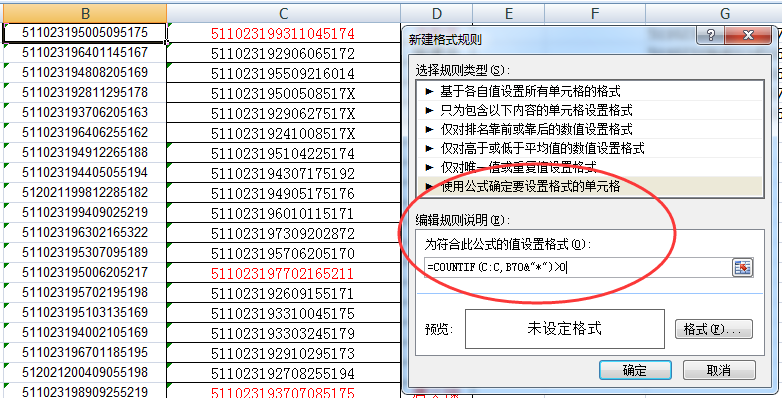Select rule type 基于各自值设置所有单元格的格式
The image size is (782, 398).
pyautogui.click(x=589, y=91)
